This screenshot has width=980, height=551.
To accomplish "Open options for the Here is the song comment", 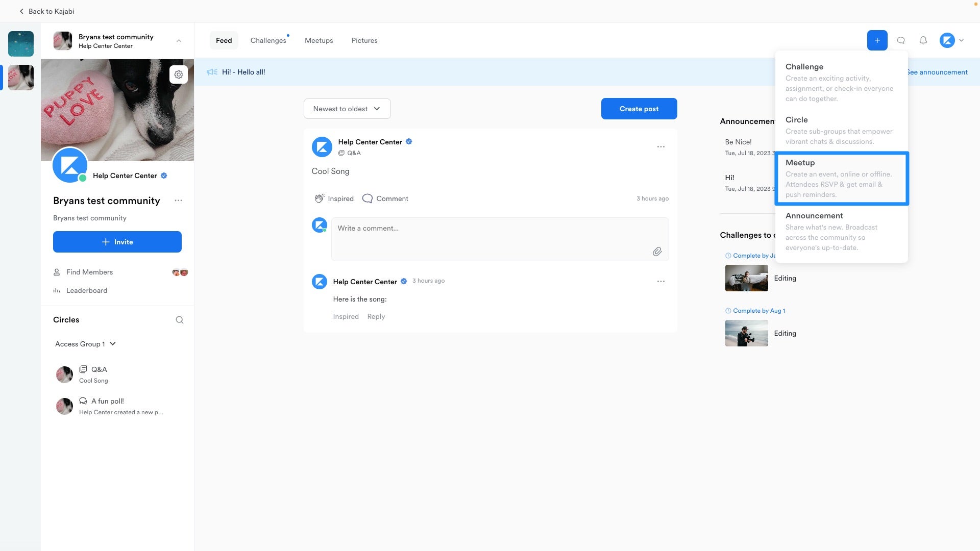I will pos(661,282).
